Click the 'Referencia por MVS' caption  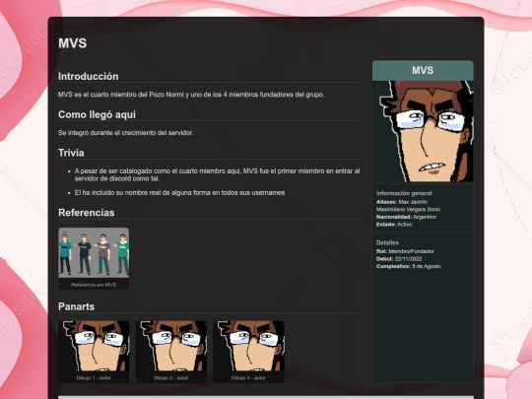click(94, 285)
